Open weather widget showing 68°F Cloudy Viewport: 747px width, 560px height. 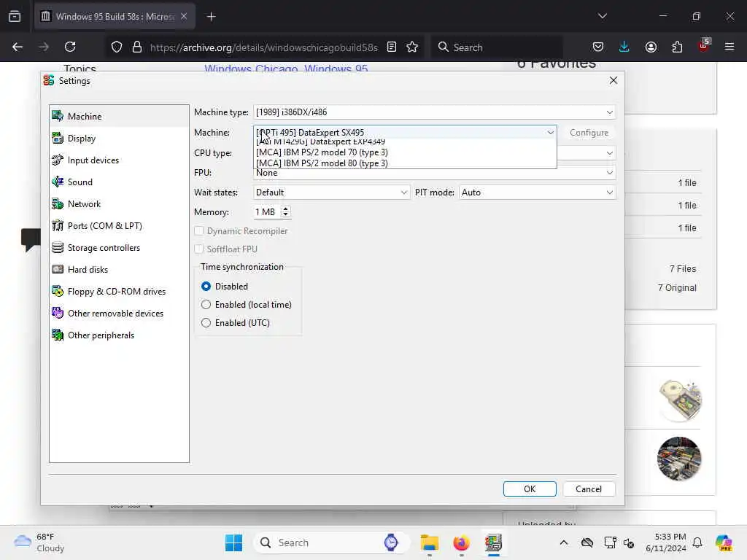39,542
